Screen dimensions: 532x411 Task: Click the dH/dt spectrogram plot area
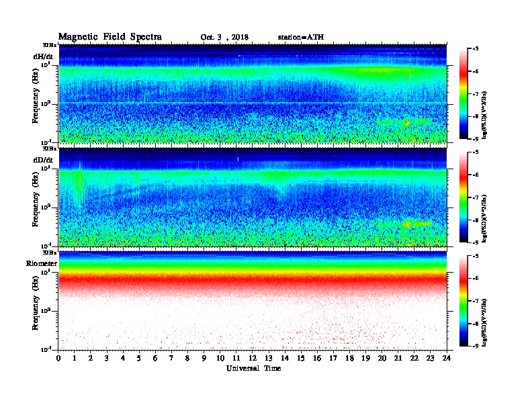(x=253, y=93)
